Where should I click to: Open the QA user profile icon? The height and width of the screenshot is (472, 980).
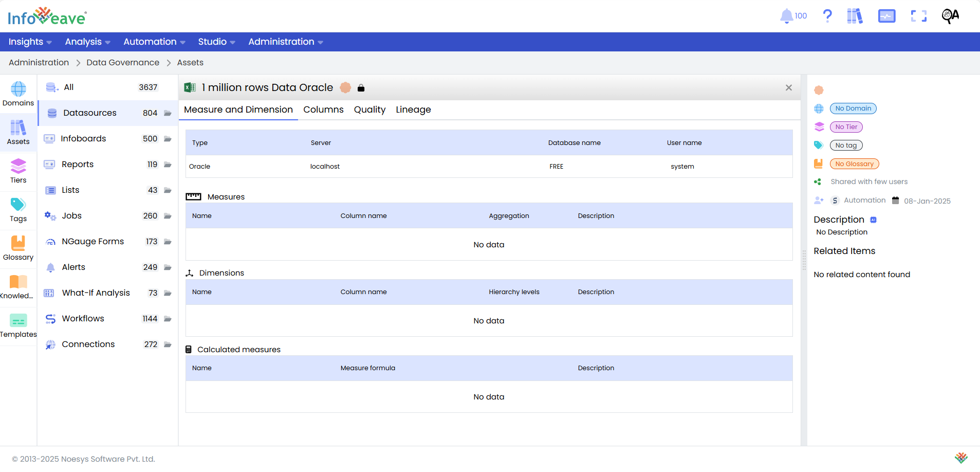[950, 16]
